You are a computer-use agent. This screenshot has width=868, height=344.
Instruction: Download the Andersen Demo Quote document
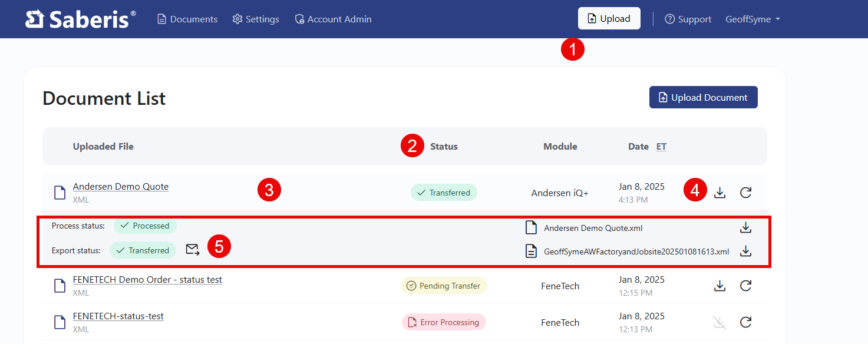pyautogui.click(x=720, y=192)
